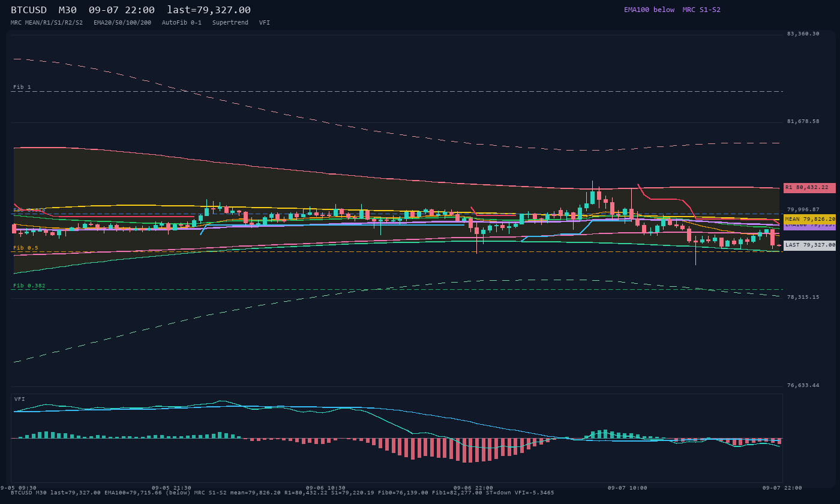Select Supertrend in the indicator legend

(x=230, y=23)
